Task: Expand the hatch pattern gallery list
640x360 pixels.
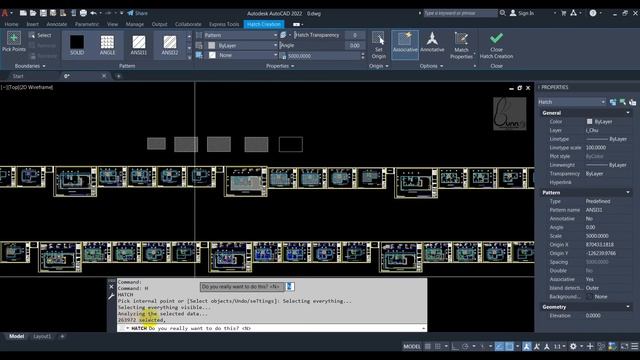Action: click(x=189, y=57)
